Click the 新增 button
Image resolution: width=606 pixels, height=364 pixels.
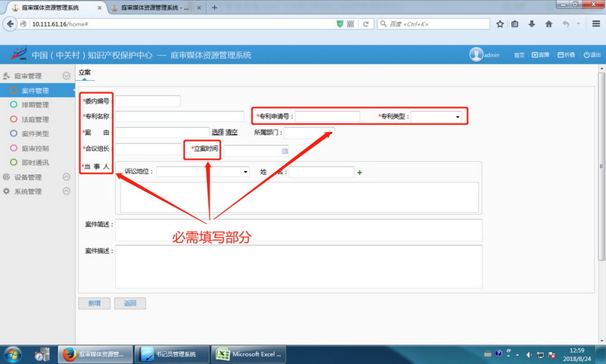coord(94,303)
